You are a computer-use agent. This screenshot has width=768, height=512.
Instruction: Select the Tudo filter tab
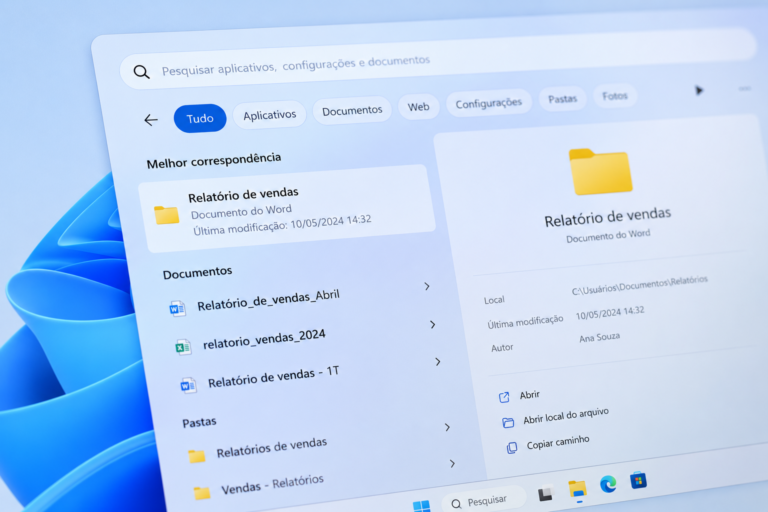click(200, 118)
